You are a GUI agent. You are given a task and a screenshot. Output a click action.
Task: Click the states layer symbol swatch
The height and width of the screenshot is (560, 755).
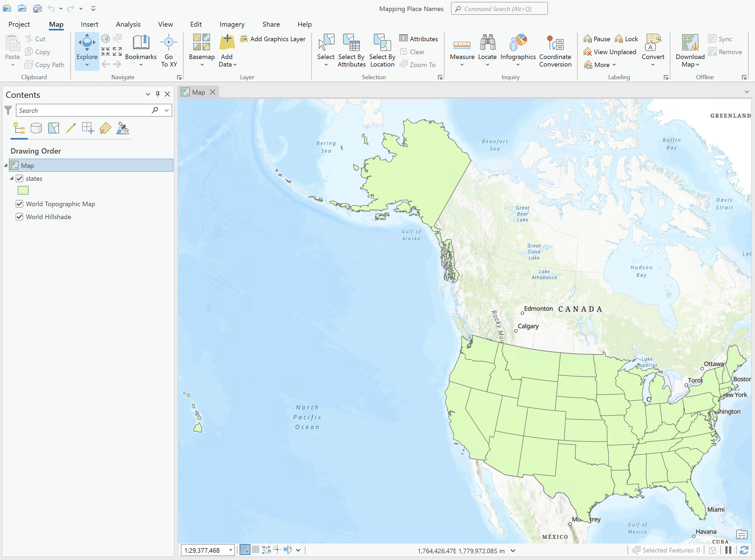click(x=23, y=190)
